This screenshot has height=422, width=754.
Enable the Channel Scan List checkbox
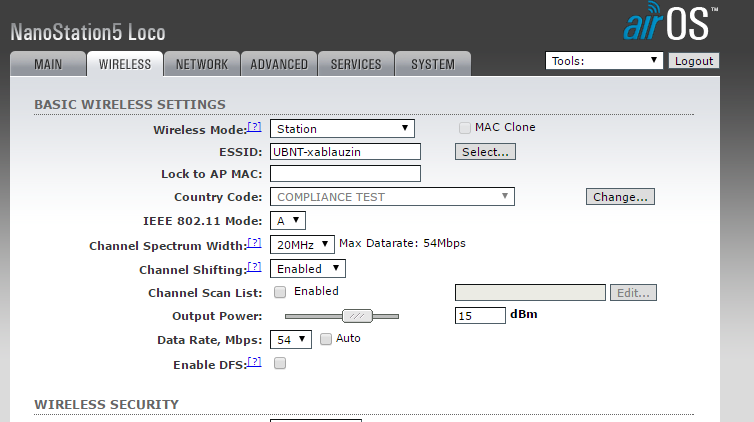280,292
